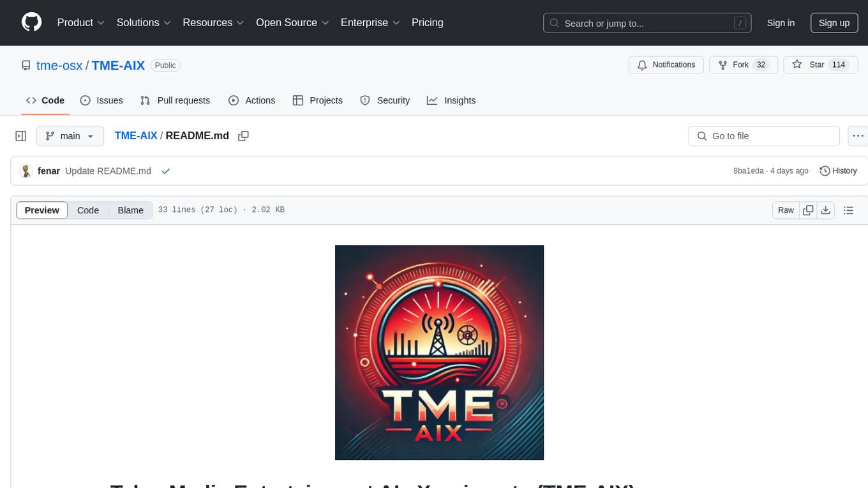The height and width of the screenshot is (488, 868).
Task: Click the Go to file search box
Action: point(764,136)
